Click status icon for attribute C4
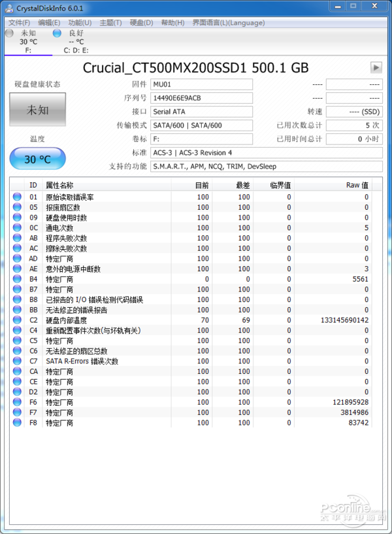The image size is (392, 534). [x=17, y=330]
